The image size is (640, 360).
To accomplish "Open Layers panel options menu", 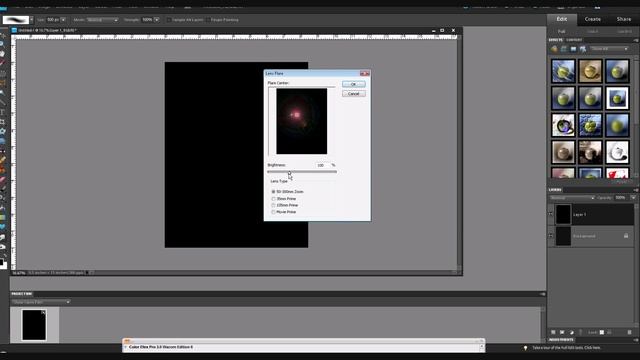I will pos(636,190).
